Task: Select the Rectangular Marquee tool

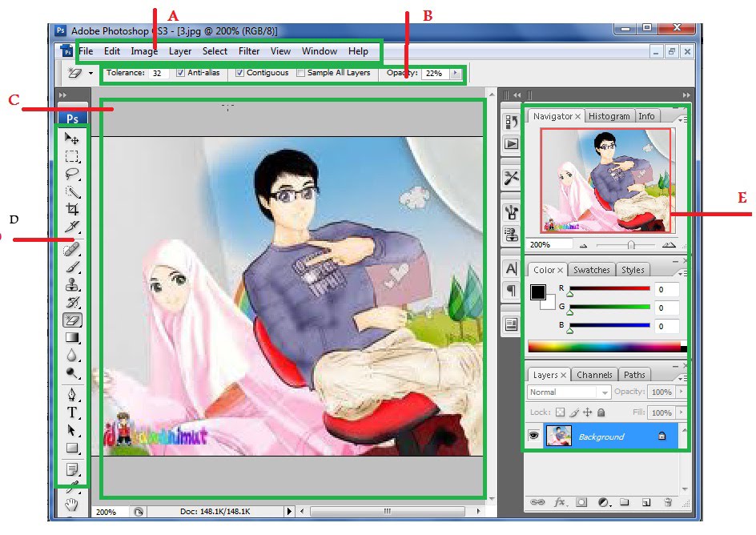Action: pos(72,156)
